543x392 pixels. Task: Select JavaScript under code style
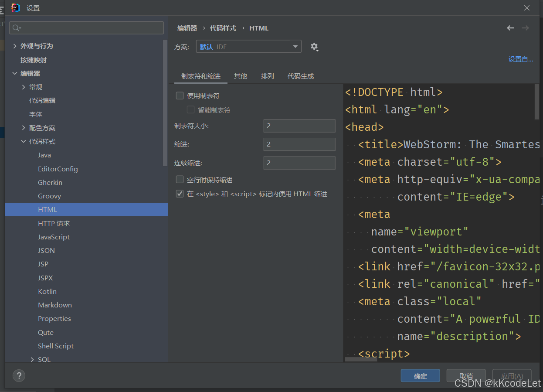coord(54,237)
